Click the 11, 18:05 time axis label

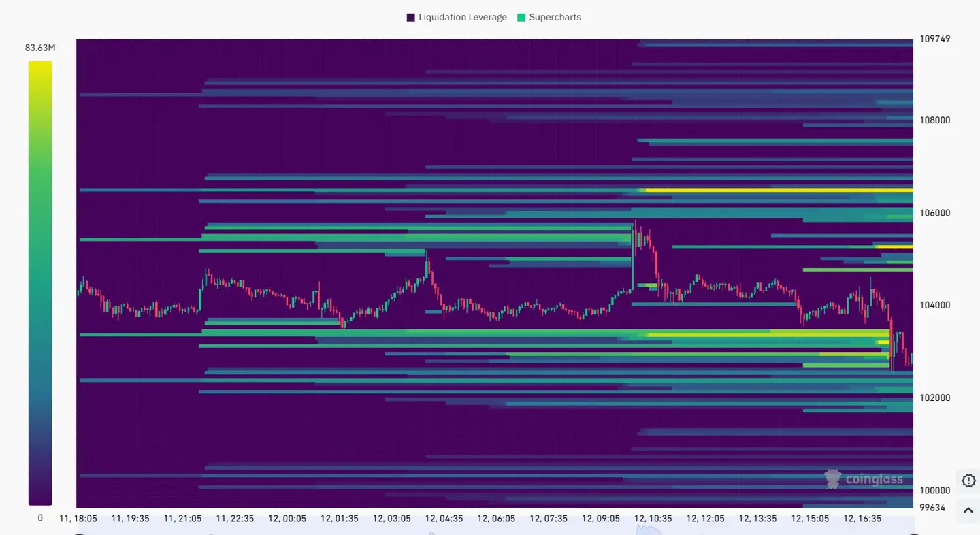[78, 519]
